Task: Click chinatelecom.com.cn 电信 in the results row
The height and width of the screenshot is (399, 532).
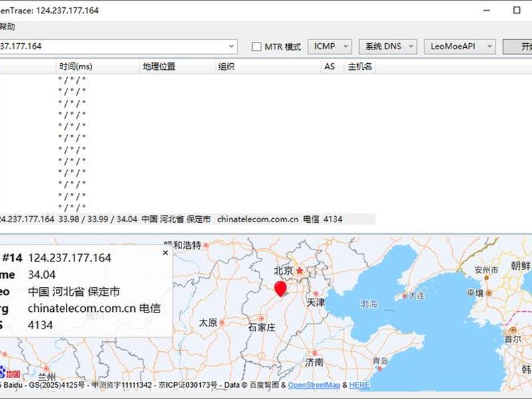Action: [268, 219]
